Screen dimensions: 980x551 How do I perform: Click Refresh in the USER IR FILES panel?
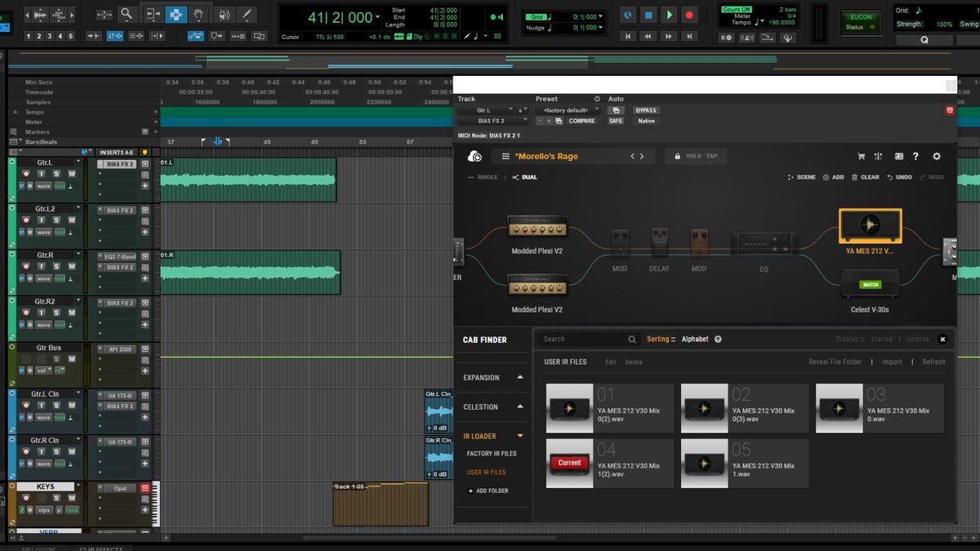click(933, 362)
